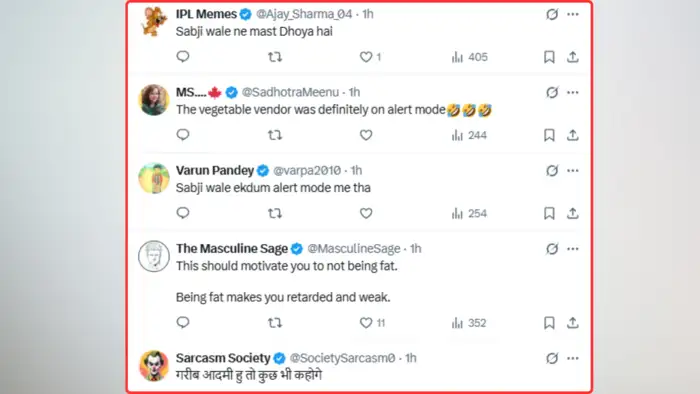
Task: Share The Masculine Sage tweet
Action: coord(573,323)
